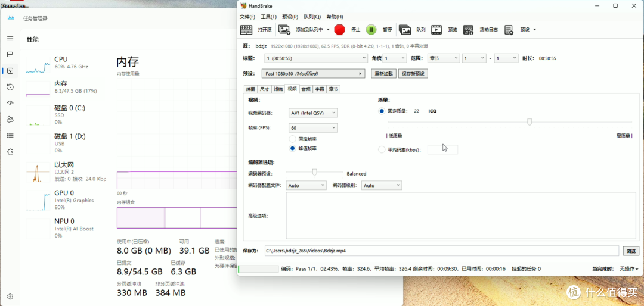The image size is (644, 306).
Task: Select GPU 0 Intel Graphics entry
Action: point(65,199)
